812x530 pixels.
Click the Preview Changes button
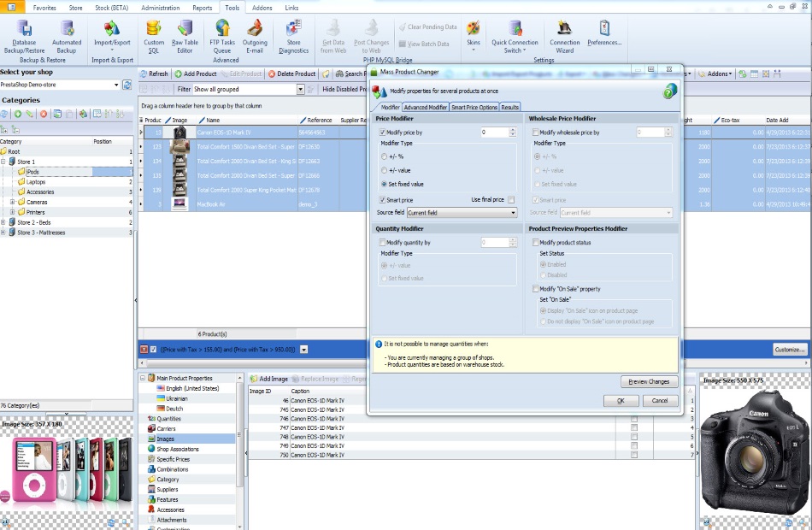pyautogui.click(x=649, y=382)
